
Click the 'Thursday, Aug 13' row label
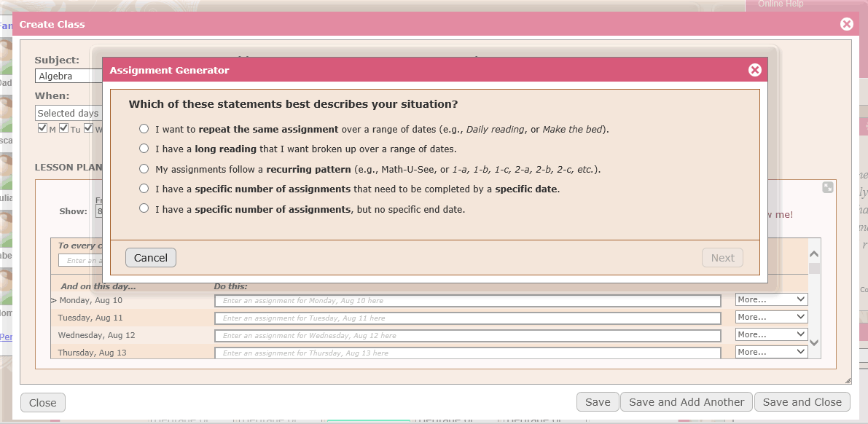pyautogui.click(x=92, y=352)
